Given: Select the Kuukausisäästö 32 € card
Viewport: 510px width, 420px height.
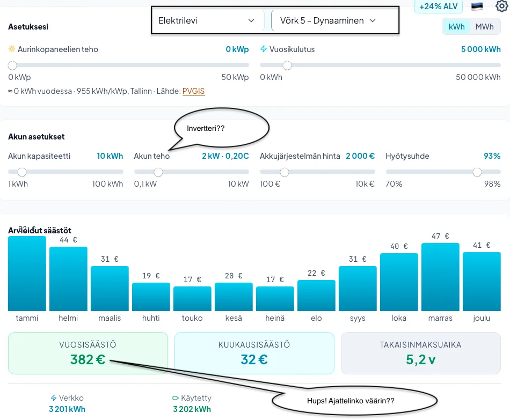Looking at the screenshot, I should (x=254, y=353).
